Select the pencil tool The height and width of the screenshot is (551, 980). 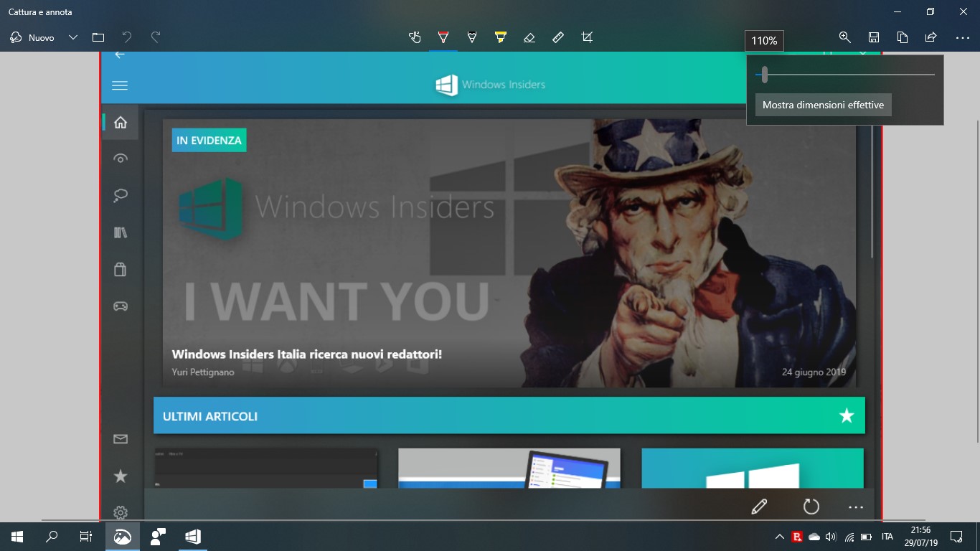[472, 37]
